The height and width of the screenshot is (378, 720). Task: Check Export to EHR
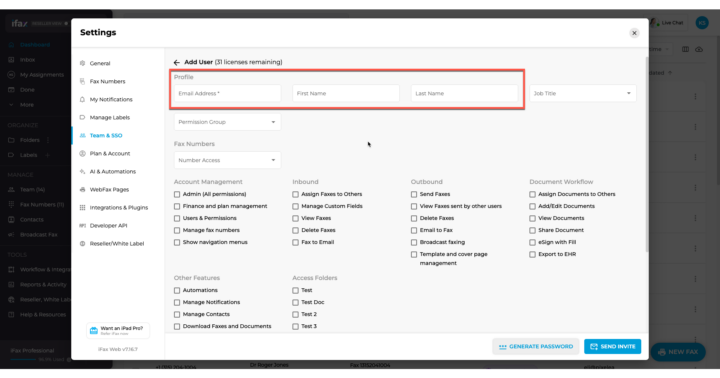[532, 254]
